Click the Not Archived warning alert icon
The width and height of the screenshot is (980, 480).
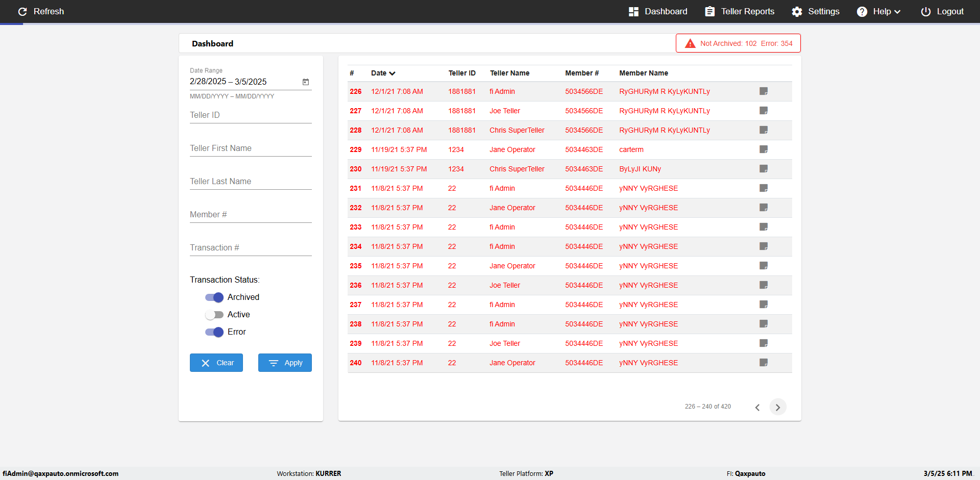click(690, 43)
